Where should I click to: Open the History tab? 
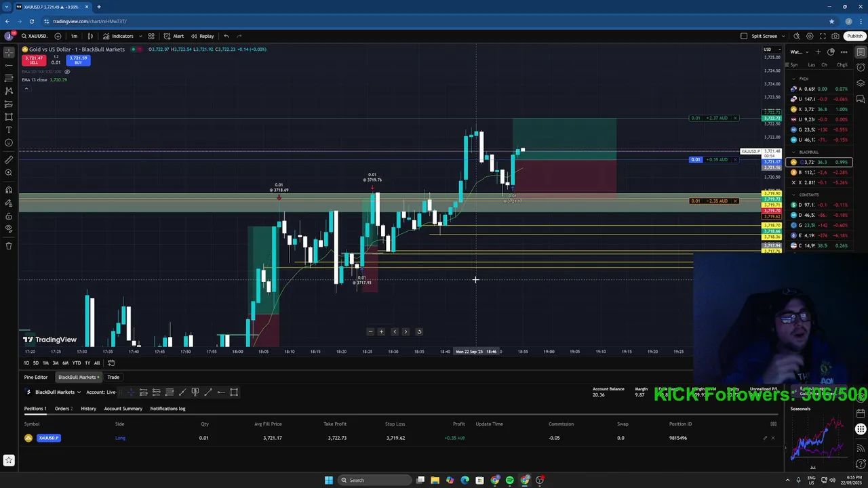pos(88,409)
